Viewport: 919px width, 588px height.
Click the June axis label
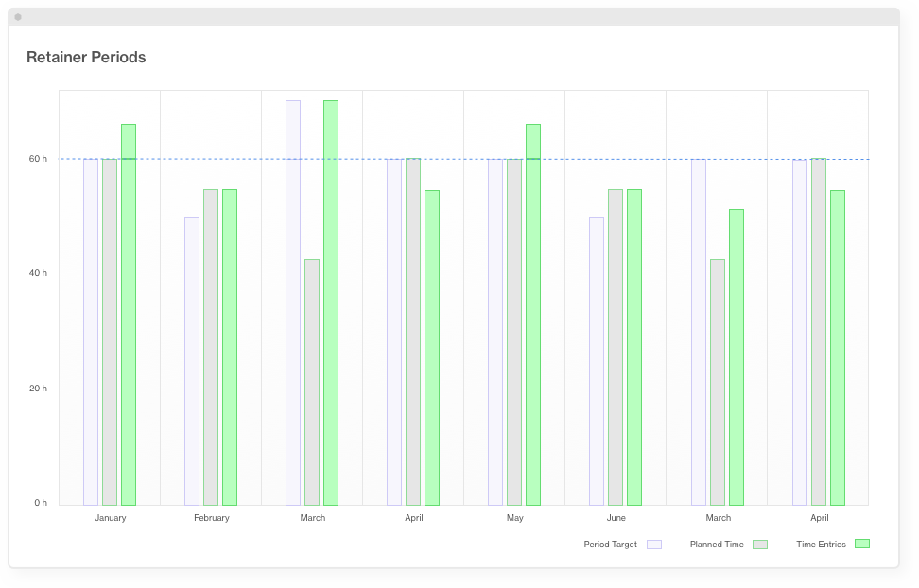616,518
